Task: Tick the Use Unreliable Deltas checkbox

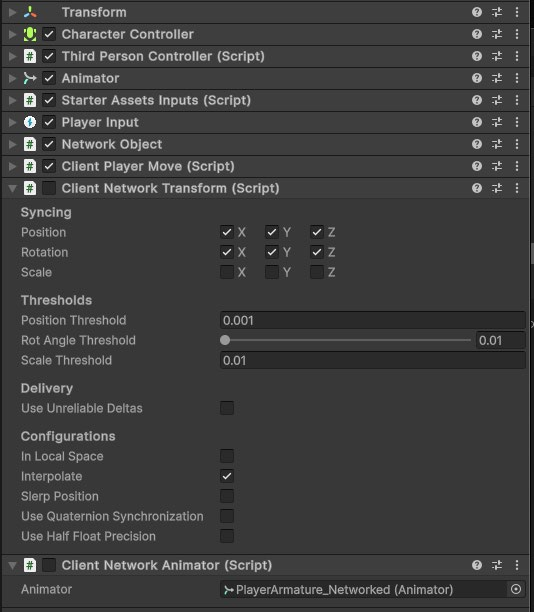Action: tap(227, 408)
